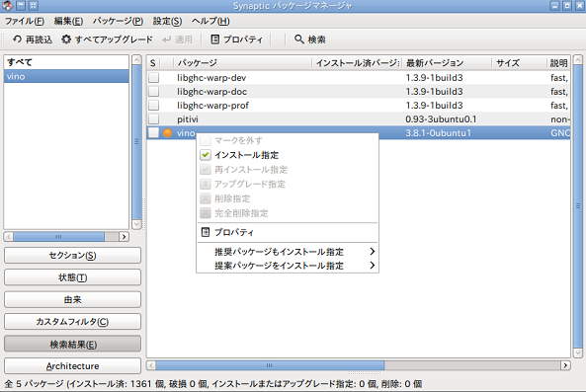586x392 pixels.
Task: Select アップグレード指定 menu entry
Action: click(x=287, y=184)
